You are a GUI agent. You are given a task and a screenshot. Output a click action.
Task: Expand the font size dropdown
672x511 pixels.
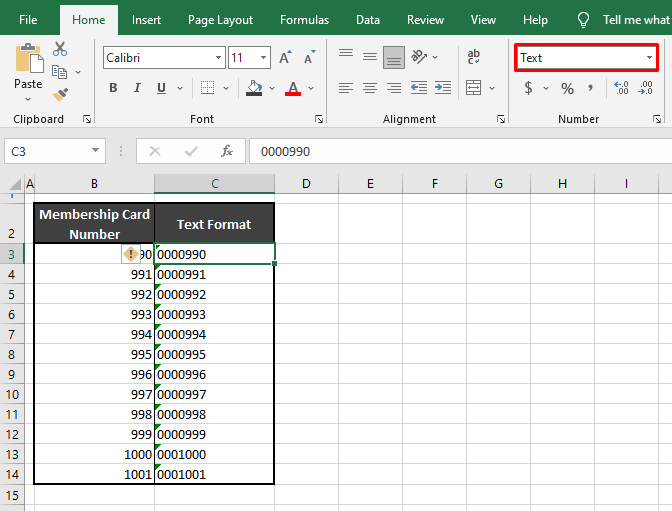coord(264,58)
